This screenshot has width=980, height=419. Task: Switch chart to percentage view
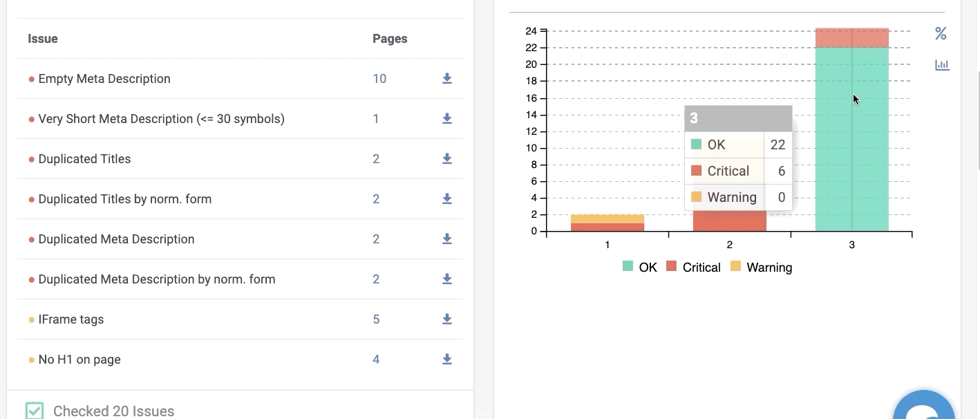coord(941,33)
